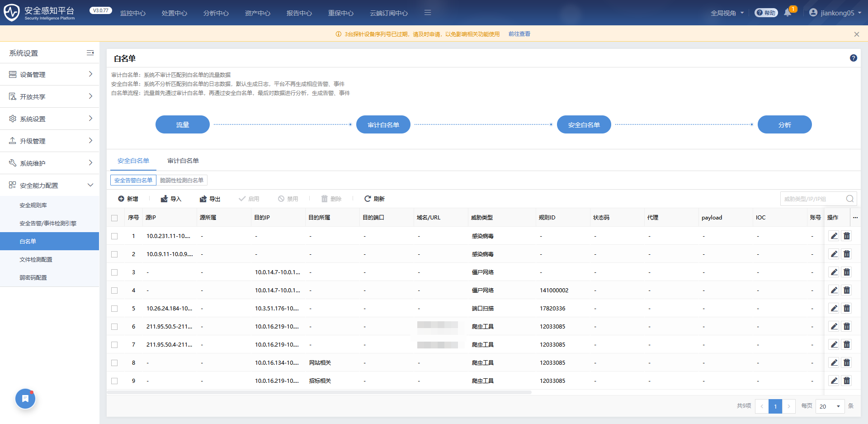Open the hamburger more-menus icon in top navigation
Image resolution: width=868 pixels, height=424 pixels.
[428, 13]
